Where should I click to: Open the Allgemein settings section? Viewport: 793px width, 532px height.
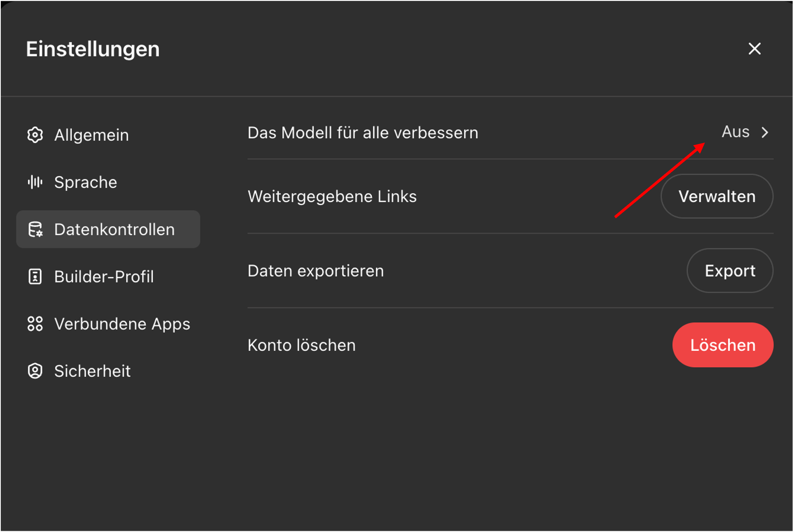[x=91, y=135]
